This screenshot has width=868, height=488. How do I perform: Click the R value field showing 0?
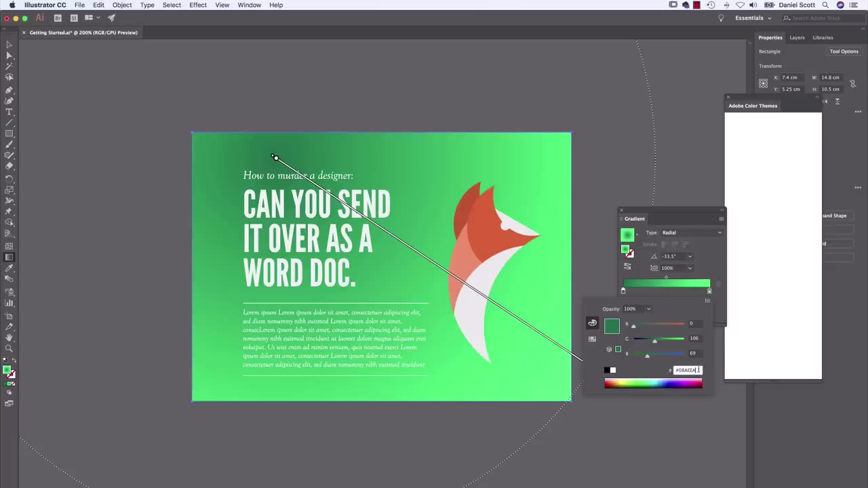click(694, 323)
